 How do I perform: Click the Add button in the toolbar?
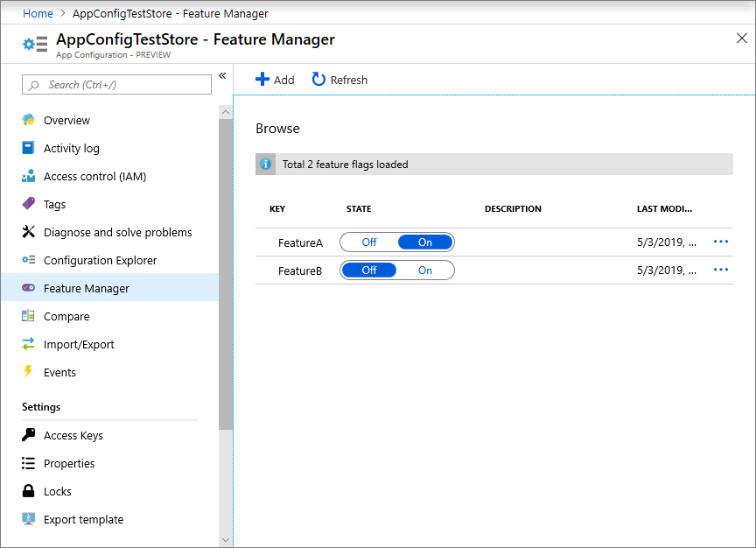pos(275,80)
